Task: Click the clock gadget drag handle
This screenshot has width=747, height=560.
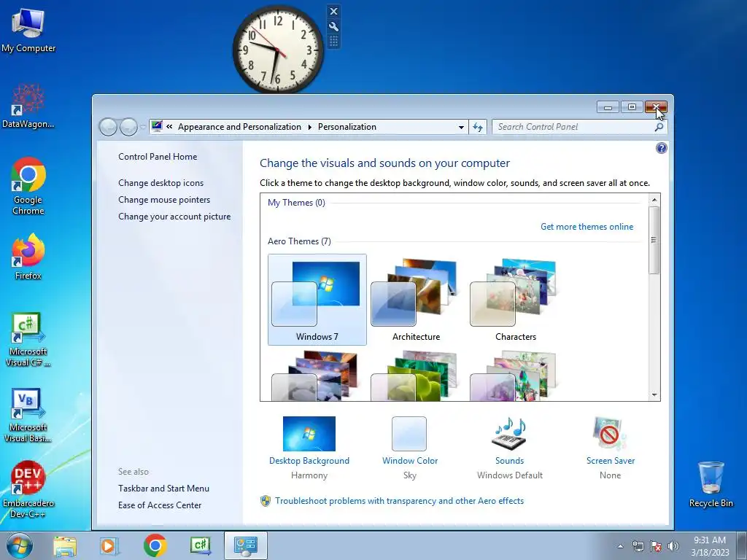Action: pos(333,42)
